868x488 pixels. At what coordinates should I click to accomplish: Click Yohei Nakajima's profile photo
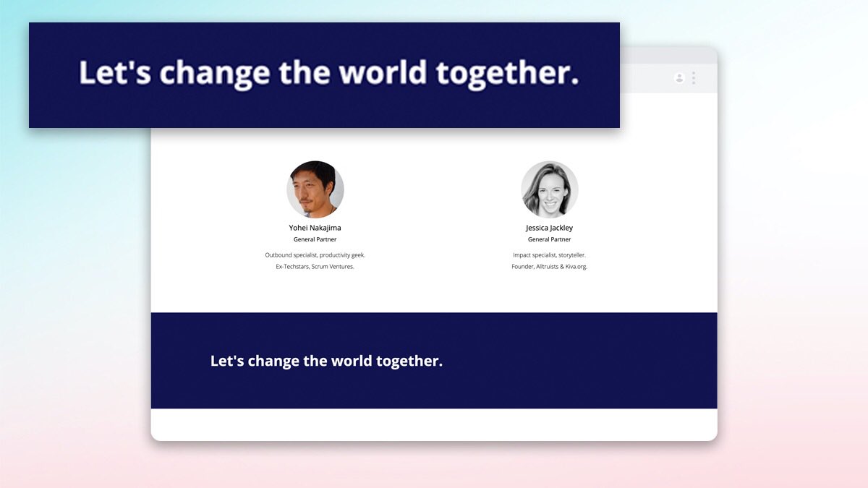click(315, 189)
